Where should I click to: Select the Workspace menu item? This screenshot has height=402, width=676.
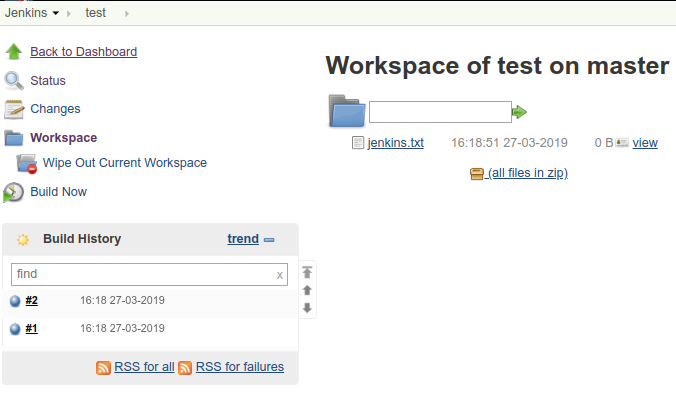[63, 138]
